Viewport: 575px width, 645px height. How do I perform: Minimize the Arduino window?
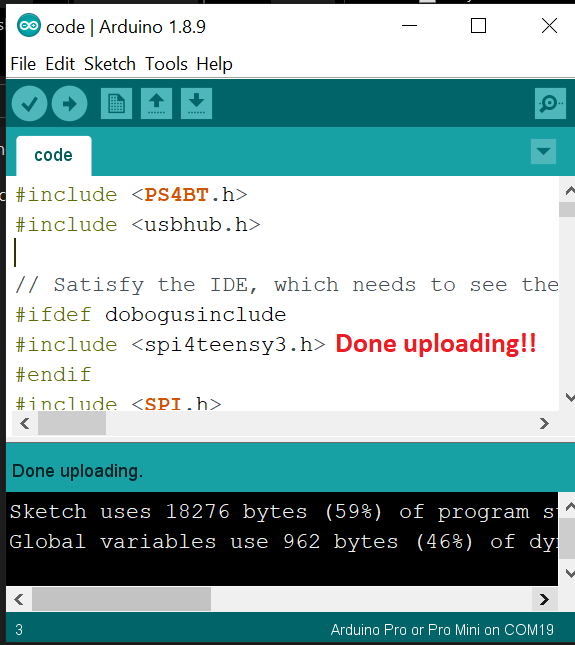click(409, 26)
